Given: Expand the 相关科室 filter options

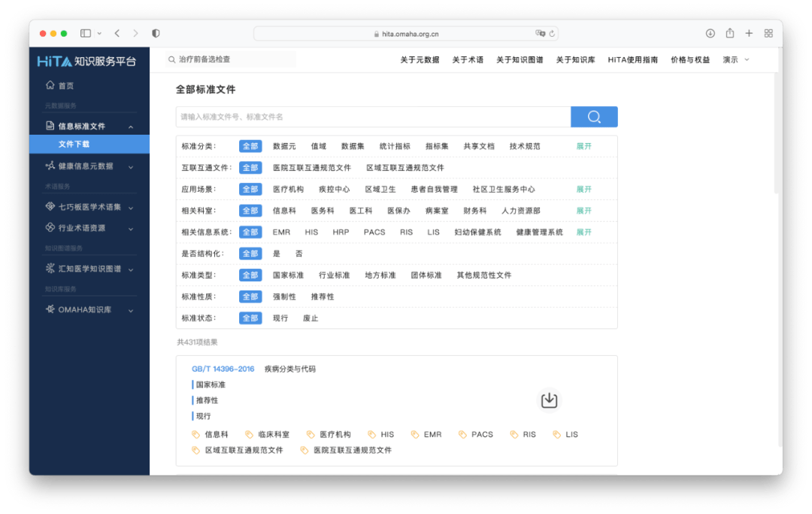Looking at the screenshot, I should 583,210.
